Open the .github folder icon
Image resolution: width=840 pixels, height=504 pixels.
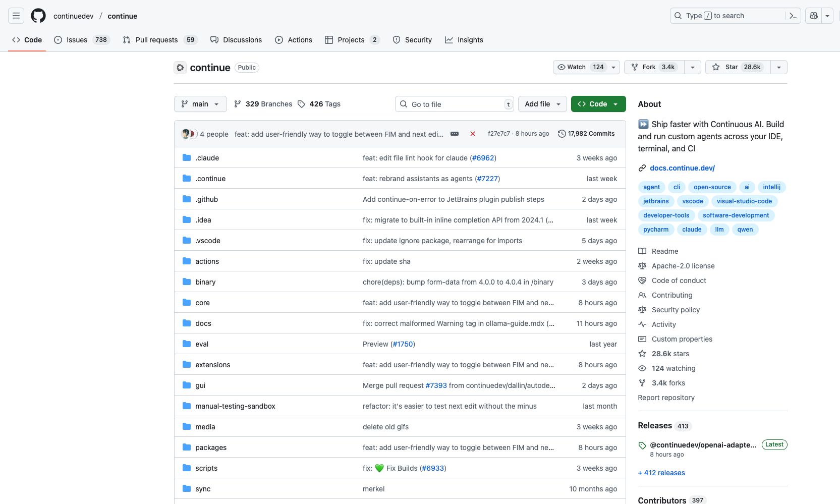click(187, 199)
